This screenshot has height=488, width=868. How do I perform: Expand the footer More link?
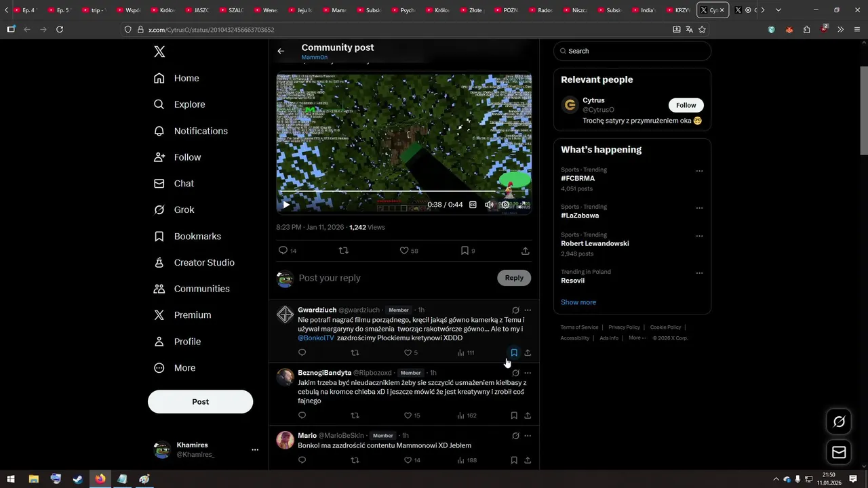(637, 338)
